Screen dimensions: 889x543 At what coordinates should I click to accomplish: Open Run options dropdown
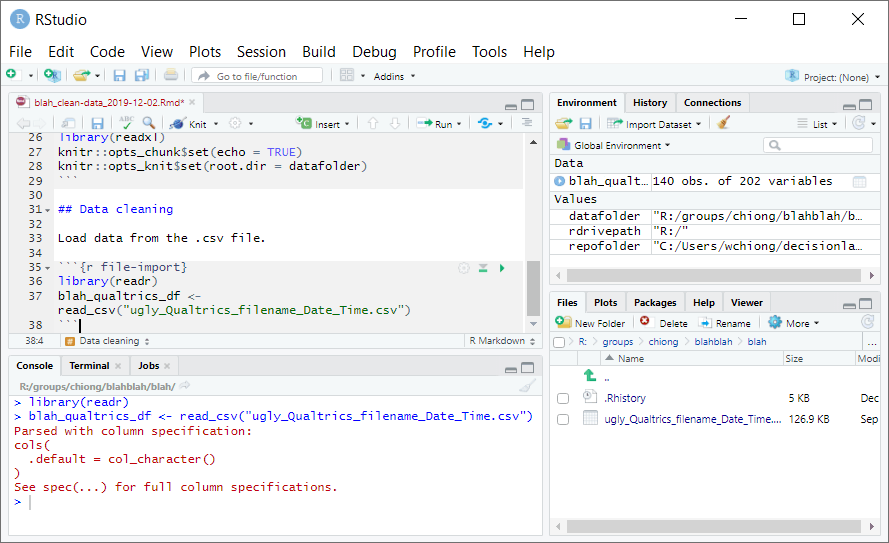coord(459,124)
